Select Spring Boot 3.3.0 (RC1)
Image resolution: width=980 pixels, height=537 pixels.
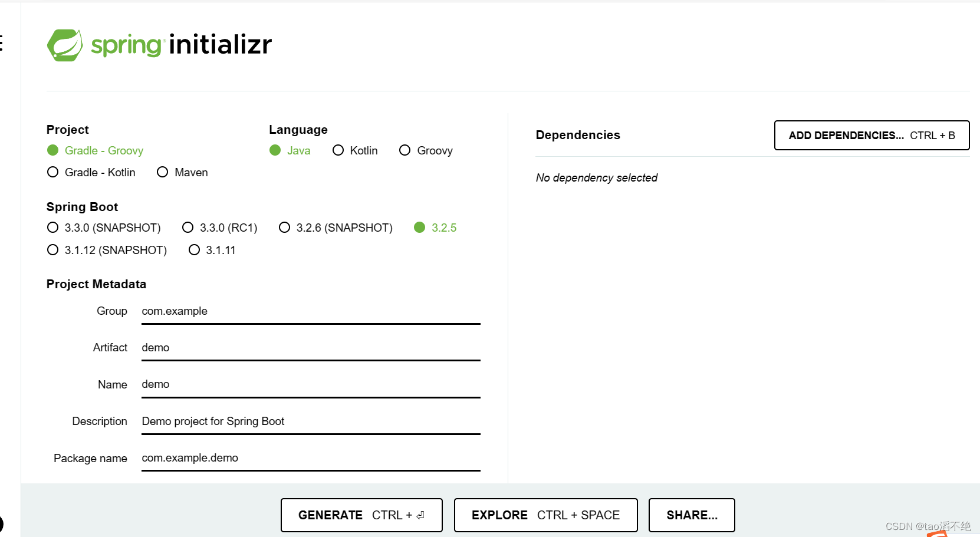pos(220,228)
